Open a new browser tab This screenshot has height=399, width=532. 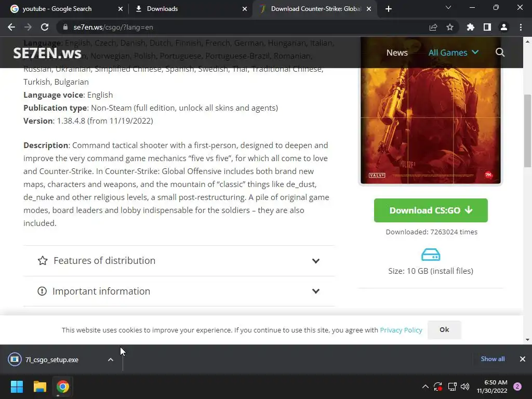click(389, 9)
